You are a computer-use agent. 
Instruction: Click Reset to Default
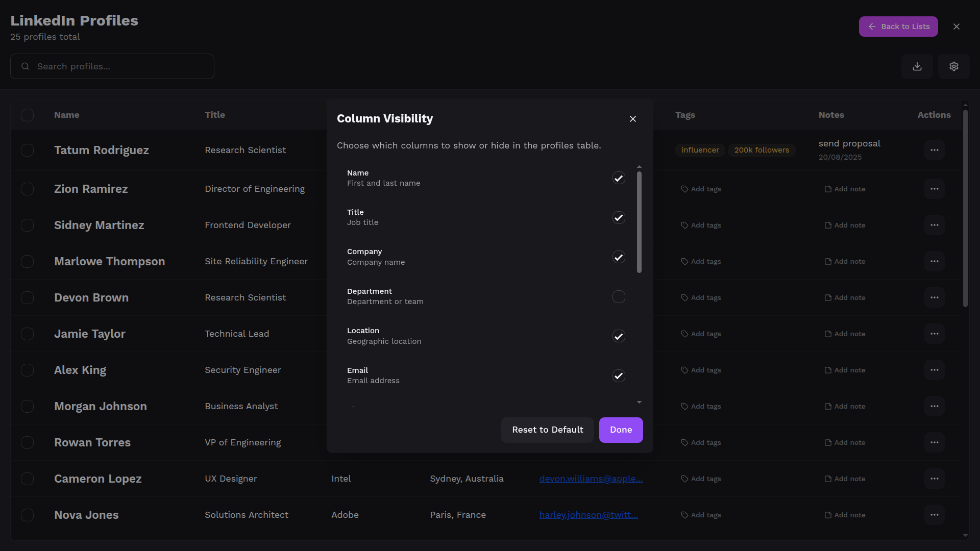coord(547,430)
